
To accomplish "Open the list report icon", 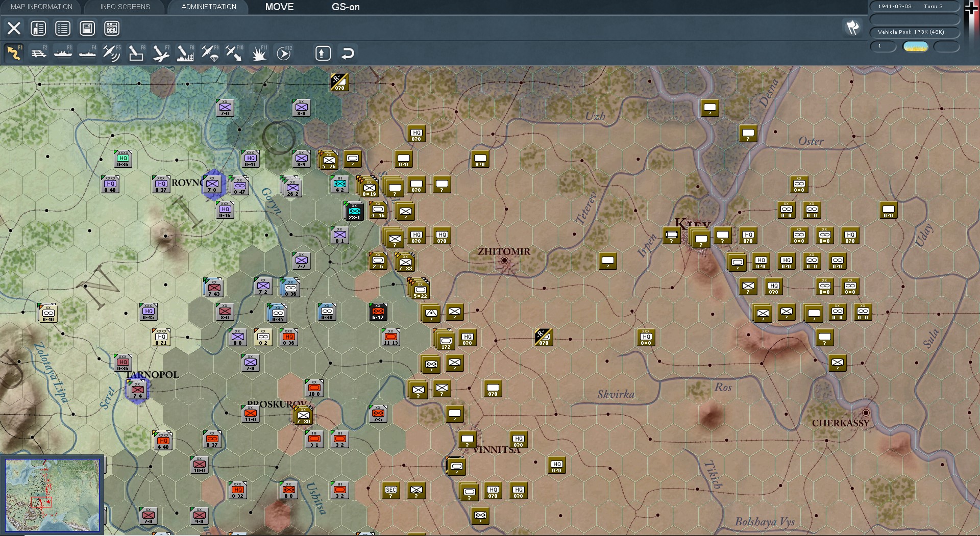I will [x=63, y=28].
